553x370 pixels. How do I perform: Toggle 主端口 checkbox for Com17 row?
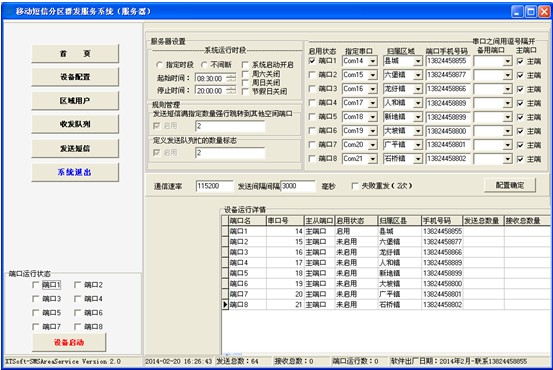click(x=520, y=103)
